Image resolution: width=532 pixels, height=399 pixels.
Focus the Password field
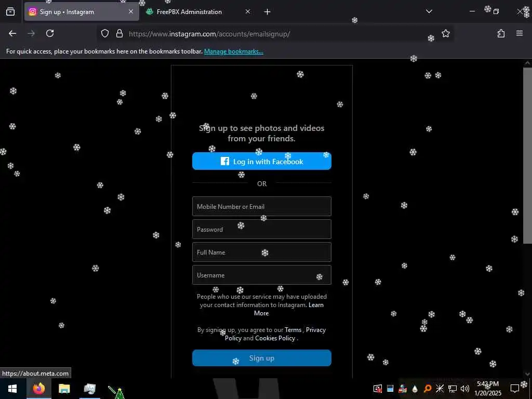click(x=262, y=229)
